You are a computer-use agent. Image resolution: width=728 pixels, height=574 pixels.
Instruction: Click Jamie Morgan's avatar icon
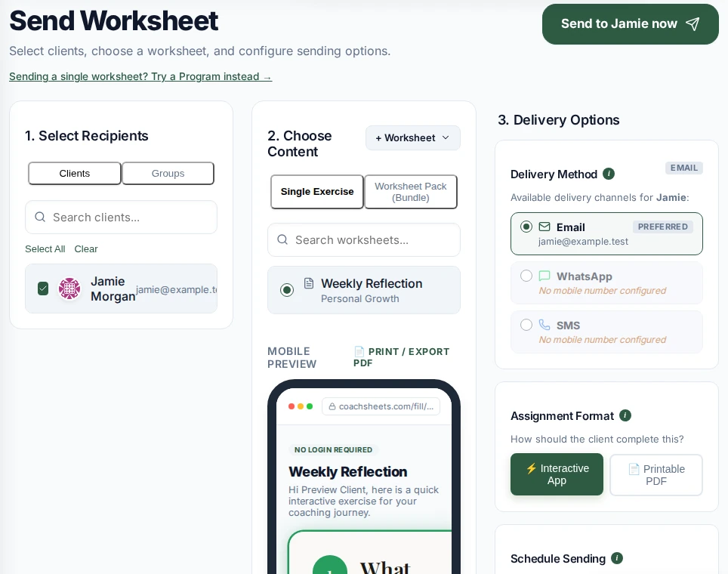[x=69, y=289]
